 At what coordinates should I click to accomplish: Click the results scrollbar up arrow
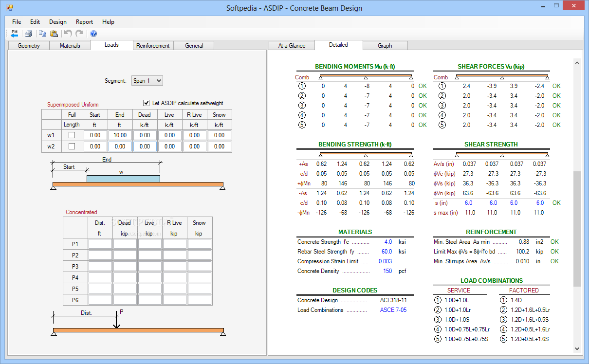tap(577, 63)
